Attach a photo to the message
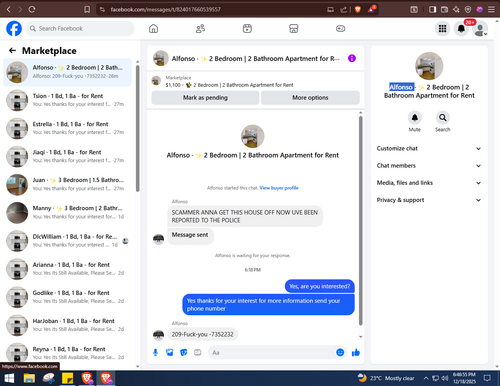This screenshot has height=386, width=500. click(170, 352)
